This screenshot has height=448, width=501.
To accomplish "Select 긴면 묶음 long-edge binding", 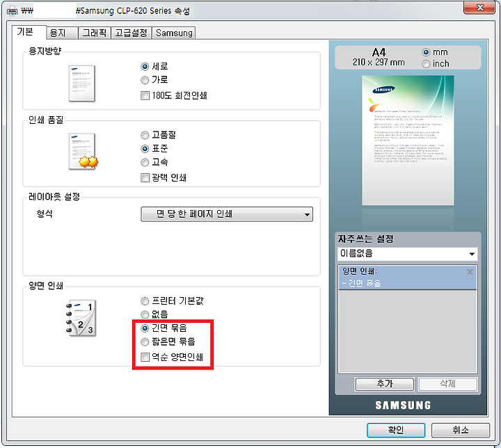I will (164, 328).
